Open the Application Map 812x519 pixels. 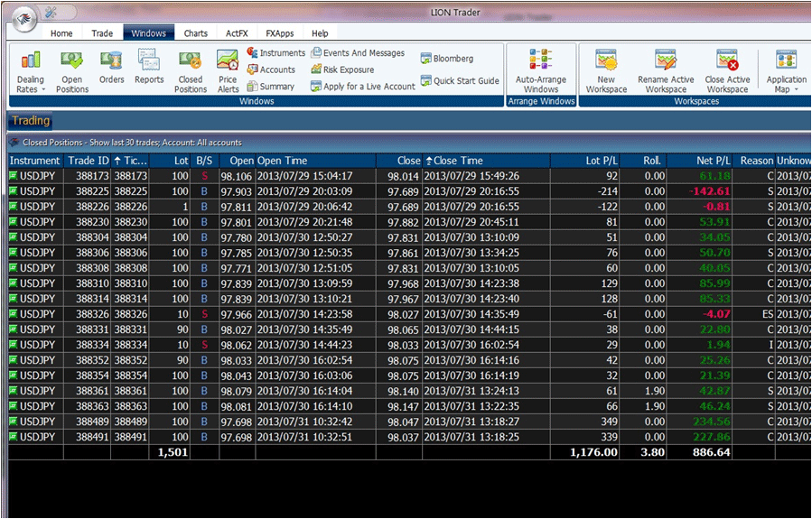(786, 71)
